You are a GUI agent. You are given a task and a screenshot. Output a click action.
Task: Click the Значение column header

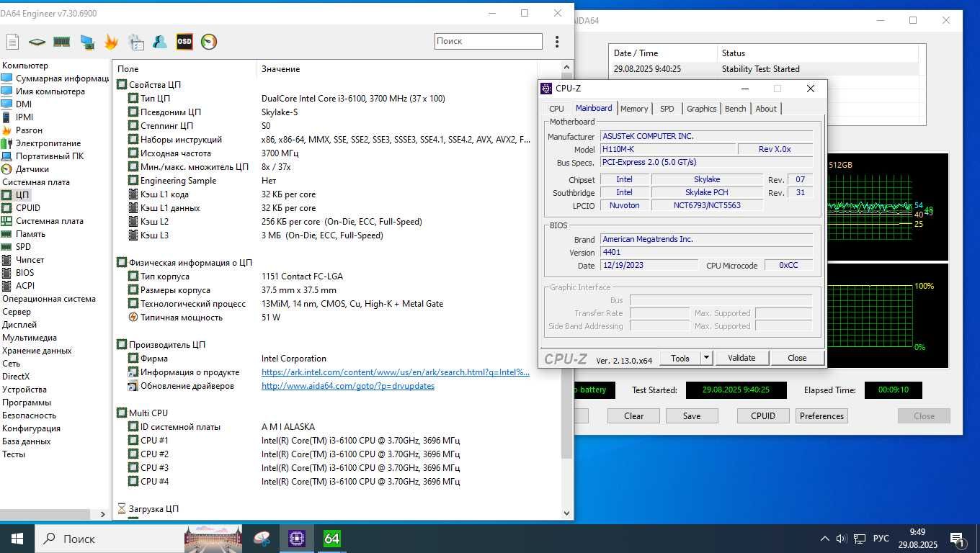tap(280, 69)
